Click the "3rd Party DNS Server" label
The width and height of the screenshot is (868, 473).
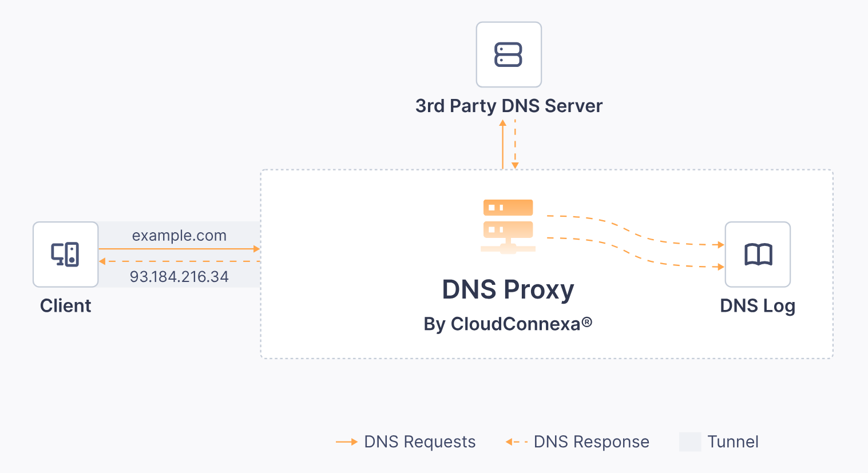tap(509, 106)
